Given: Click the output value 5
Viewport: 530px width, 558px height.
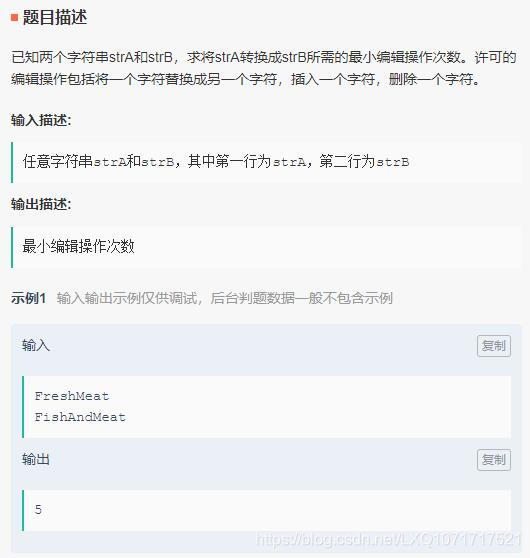Looking at the screenshot, I should click(x=38, y=510).
